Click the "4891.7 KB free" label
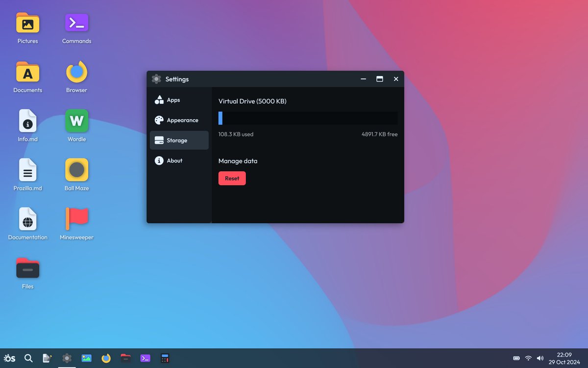This screenshot has height=368, width=588. tap(380, 134)
